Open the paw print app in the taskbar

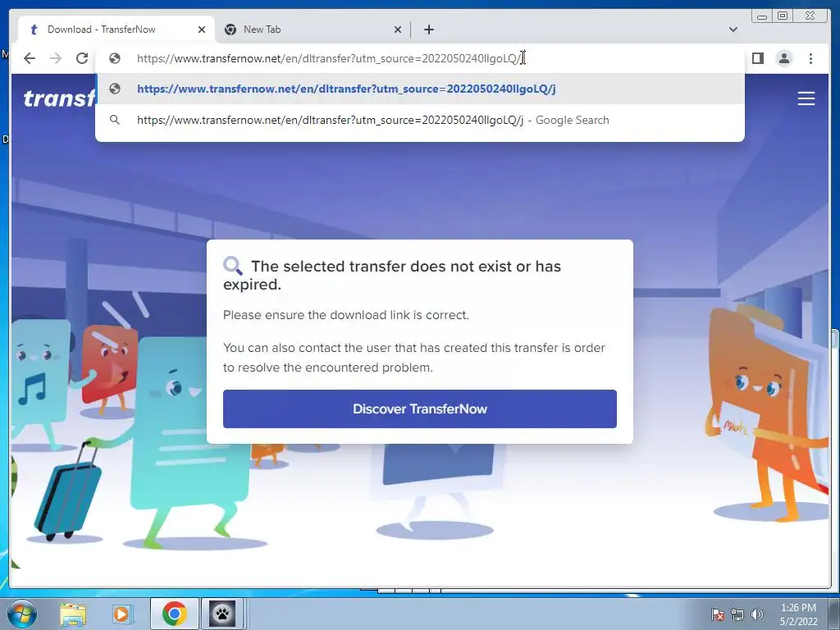221,614
